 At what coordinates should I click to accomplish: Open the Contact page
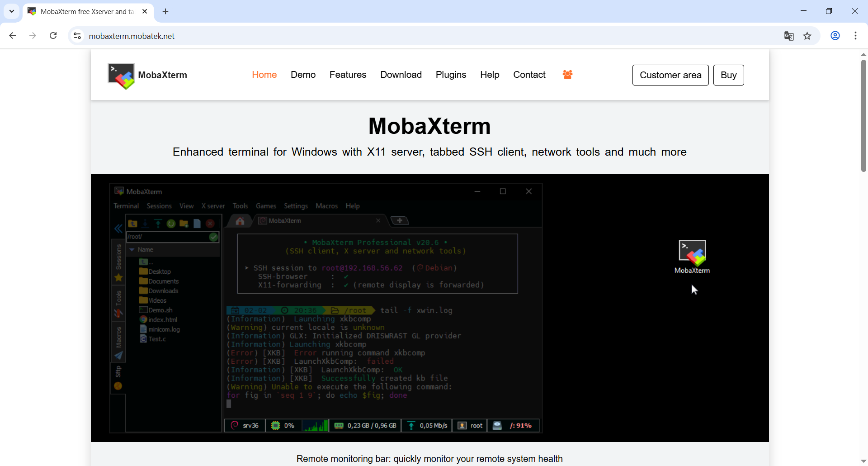(529, 75)
